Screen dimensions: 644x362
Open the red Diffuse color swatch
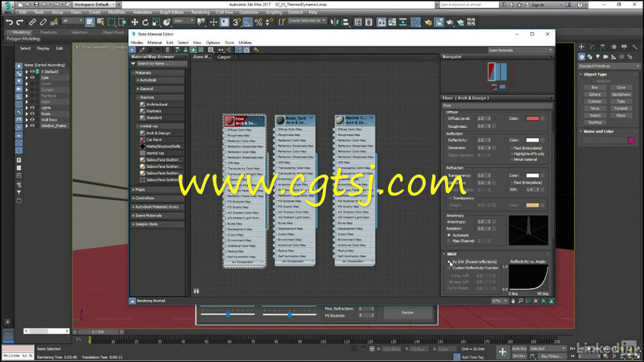tap(532, 118)
